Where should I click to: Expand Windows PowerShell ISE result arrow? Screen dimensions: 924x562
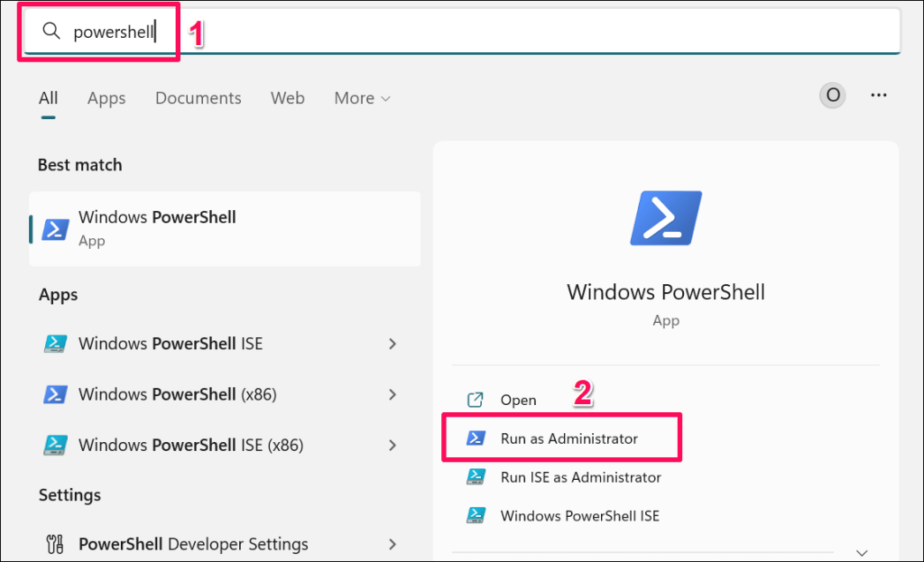click(x=393, y=344)
